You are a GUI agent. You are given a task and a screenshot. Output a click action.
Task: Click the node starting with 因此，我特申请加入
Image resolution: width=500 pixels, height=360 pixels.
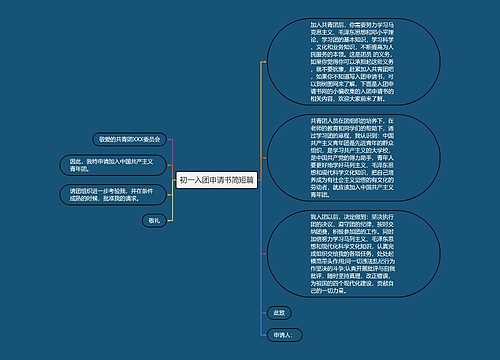click(x=113, y=165)
